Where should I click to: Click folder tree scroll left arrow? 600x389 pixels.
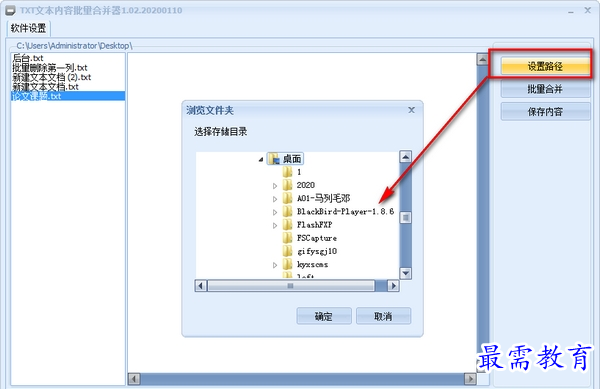click(201, 286)
